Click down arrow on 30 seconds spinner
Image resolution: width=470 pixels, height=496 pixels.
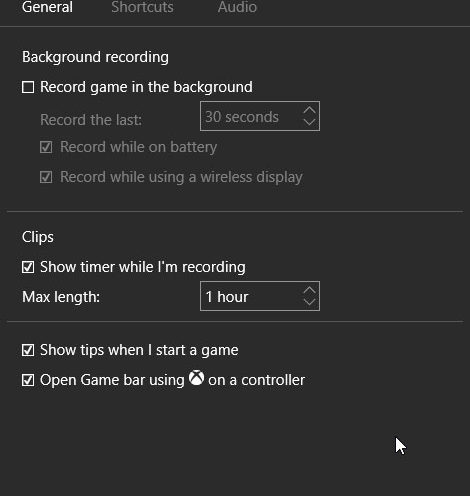309,122
